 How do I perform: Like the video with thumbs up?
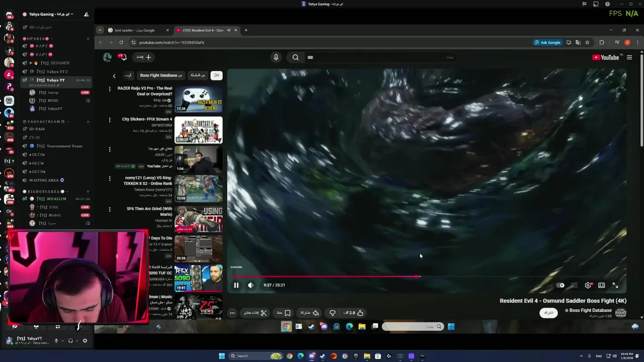pyautogui.click(x=355, y=313)
